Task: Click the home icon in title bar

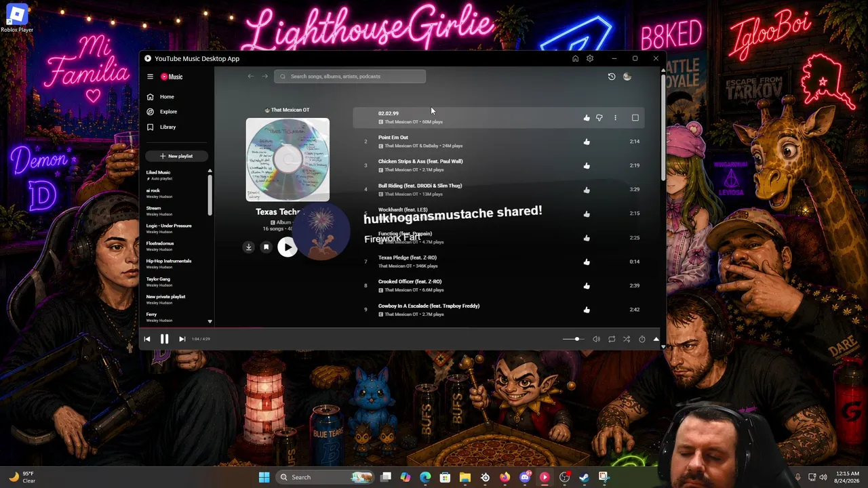Action: pyautogui.click(x=575, y=58)
